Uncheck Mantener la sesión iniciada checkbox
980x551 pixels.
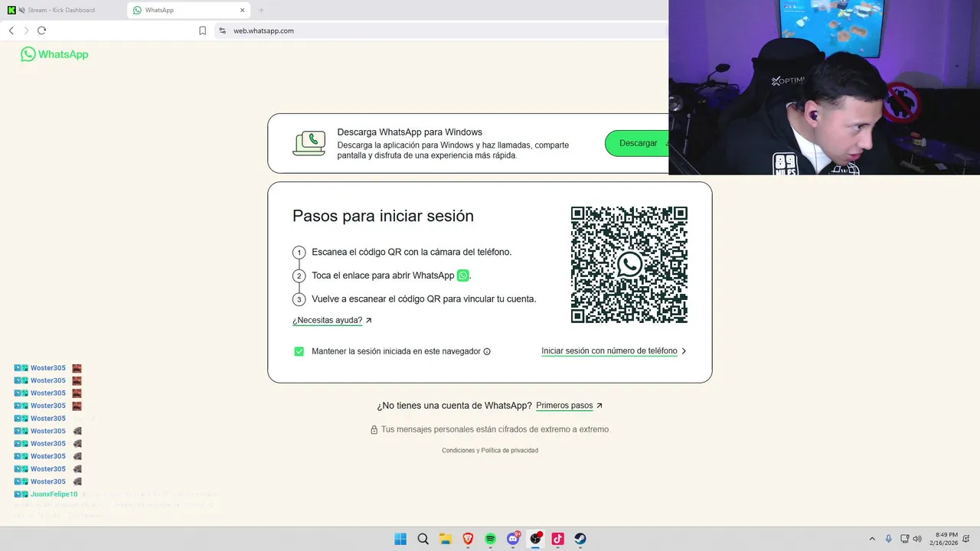[299, 351]
